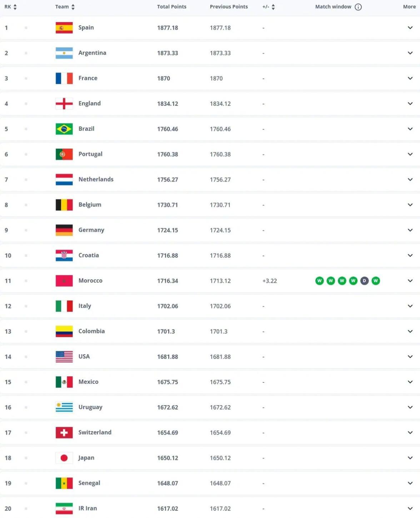Click Morocco's first win badge
The height and width of the screenshot is (518, 420).
[320, 281]
